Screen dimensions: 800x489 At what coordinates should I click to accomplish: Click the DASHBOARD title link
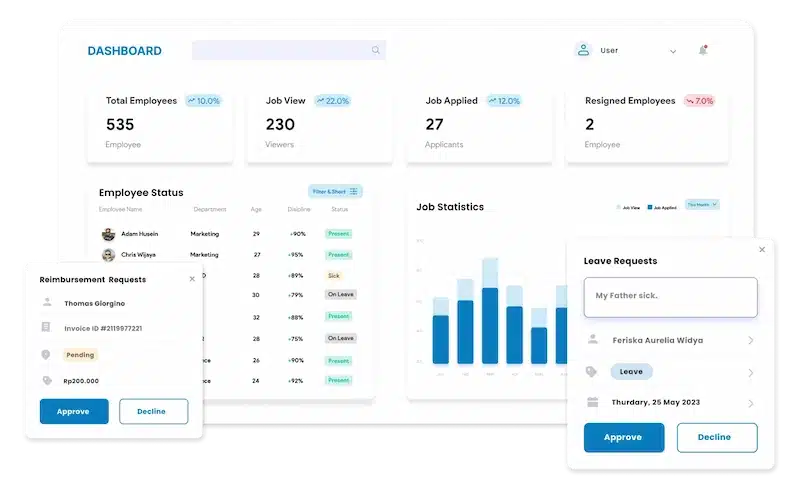point(124,51)
